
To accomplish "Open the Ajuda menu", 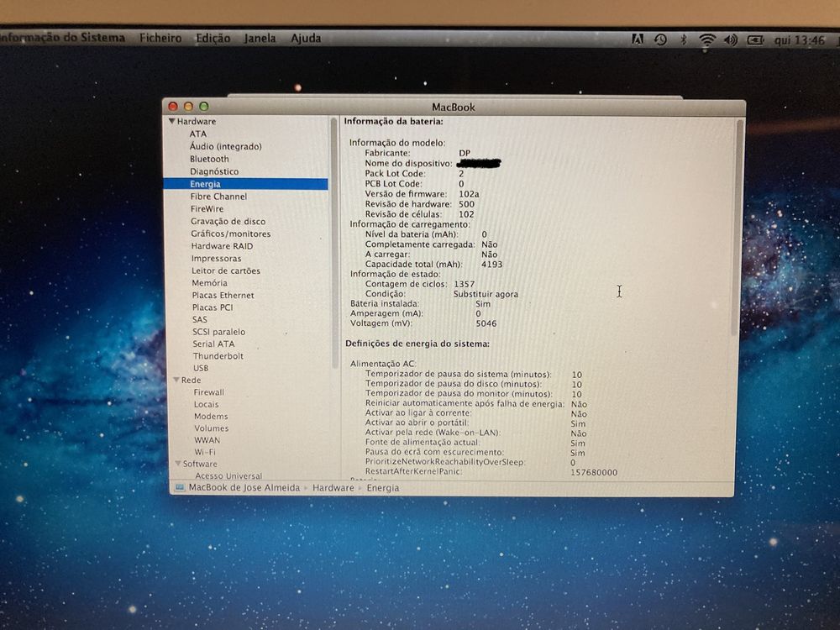I will click(306, 38).
